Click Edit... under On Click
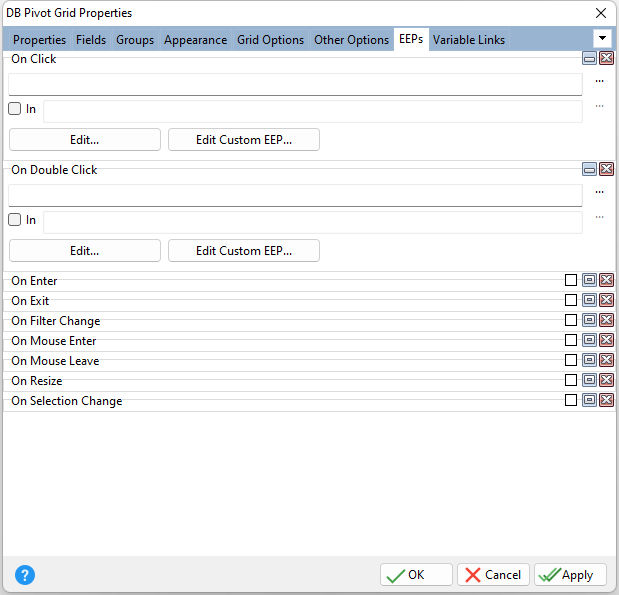 (85, 139)
